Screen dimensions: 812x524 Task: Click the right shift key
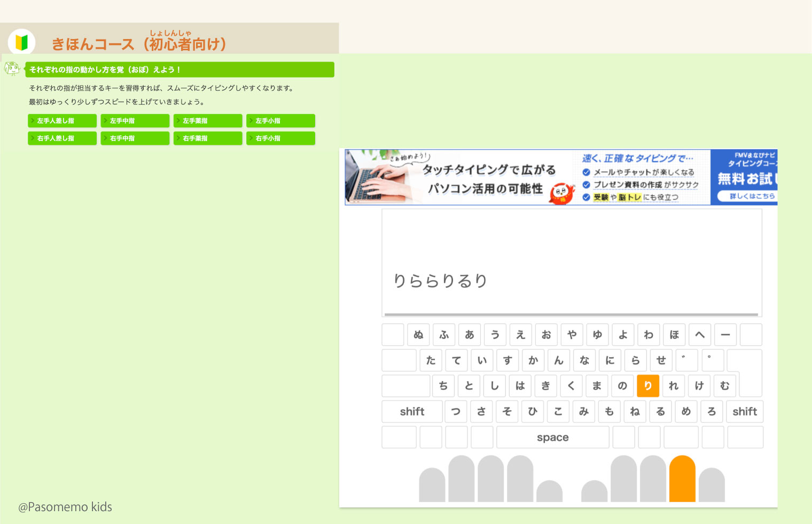(x=745, y=412)
